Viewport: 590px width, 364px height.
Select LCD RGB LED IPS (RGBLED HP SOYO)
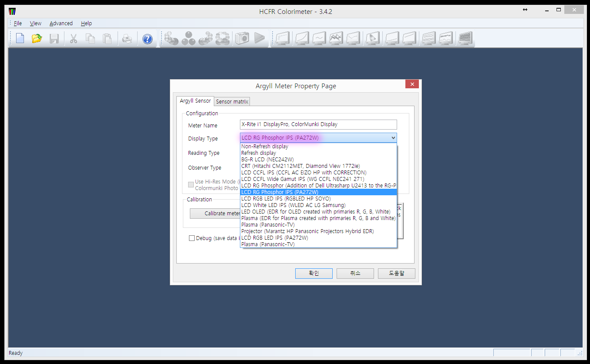[x=318, y=199]
